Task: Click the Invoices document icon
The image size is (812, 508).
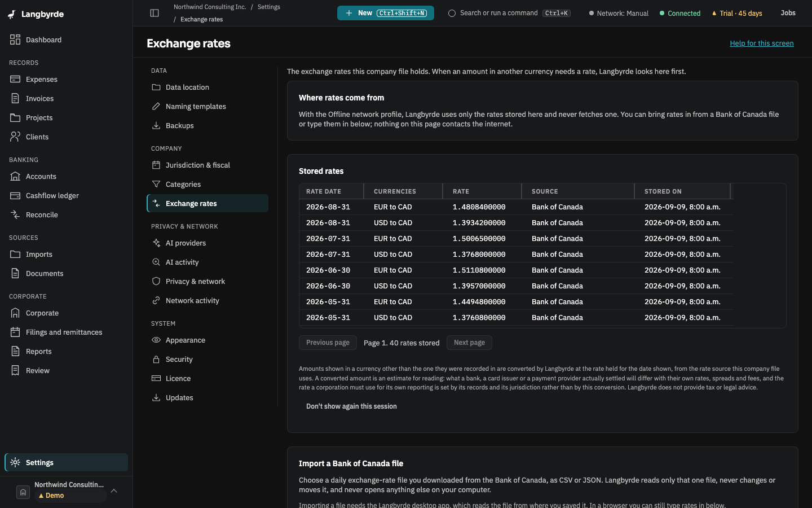Action: click(15, 98)
